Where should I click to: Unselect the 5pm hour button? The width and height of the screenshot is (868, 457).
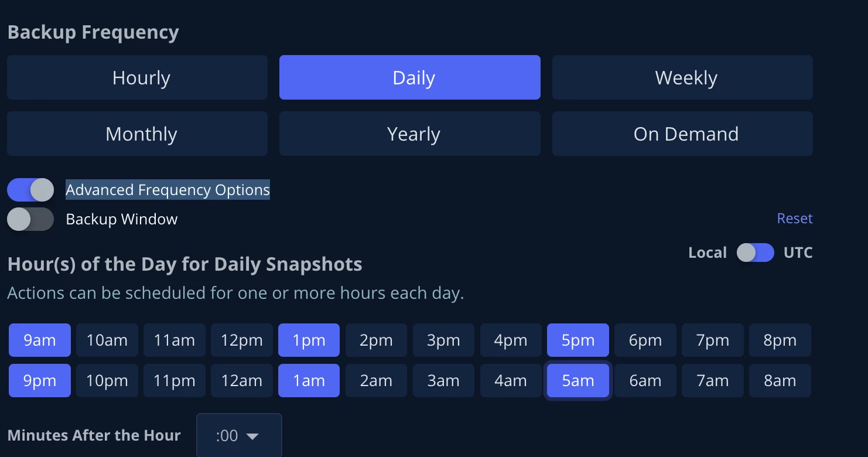pos(578,340)
